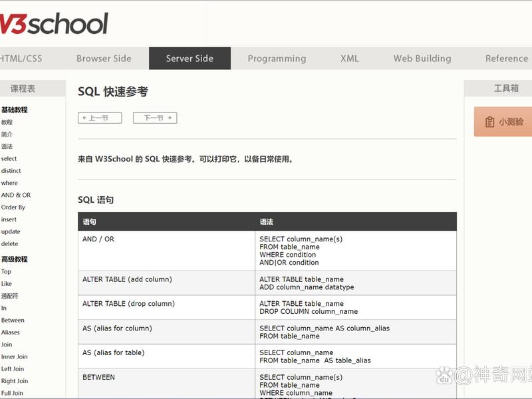Switch to the Browser Side tab

click(104, 59)
